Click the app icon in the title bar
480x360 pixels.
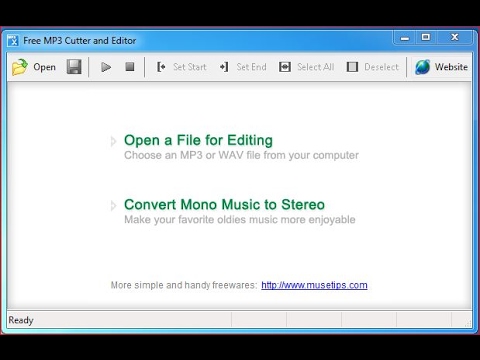coord(13,41)
